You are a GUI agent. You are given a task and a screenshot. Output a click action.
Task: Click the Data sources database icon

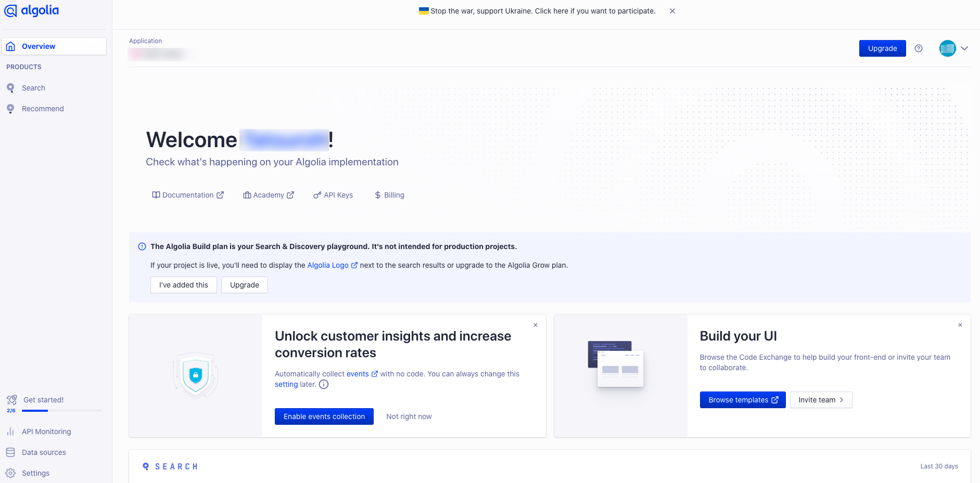pos(10,452)
